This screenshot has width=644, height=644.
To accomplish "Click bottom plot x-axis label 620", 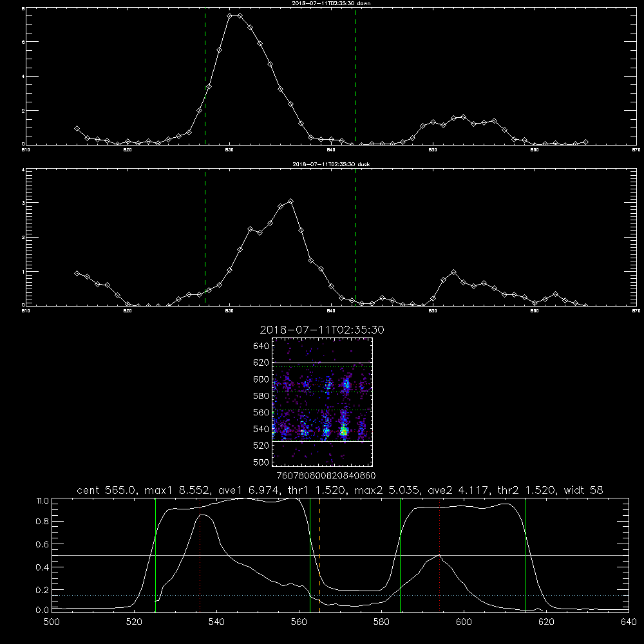I will 546,622.
